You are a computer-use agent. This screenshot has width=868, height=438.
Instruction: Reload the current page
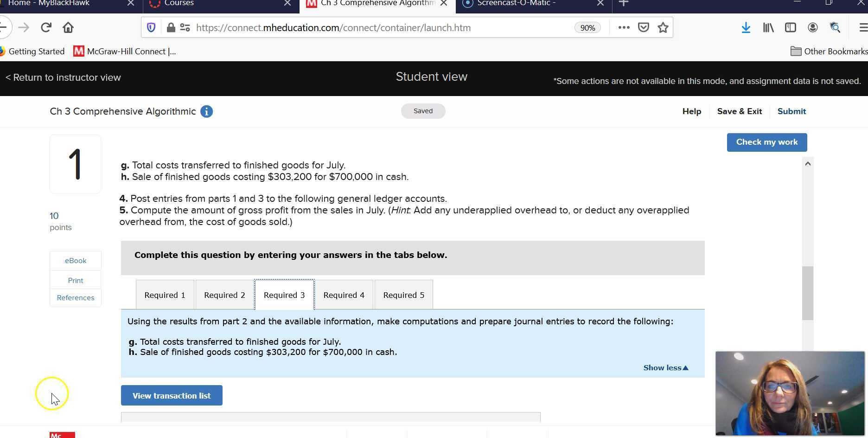(45, 27)
